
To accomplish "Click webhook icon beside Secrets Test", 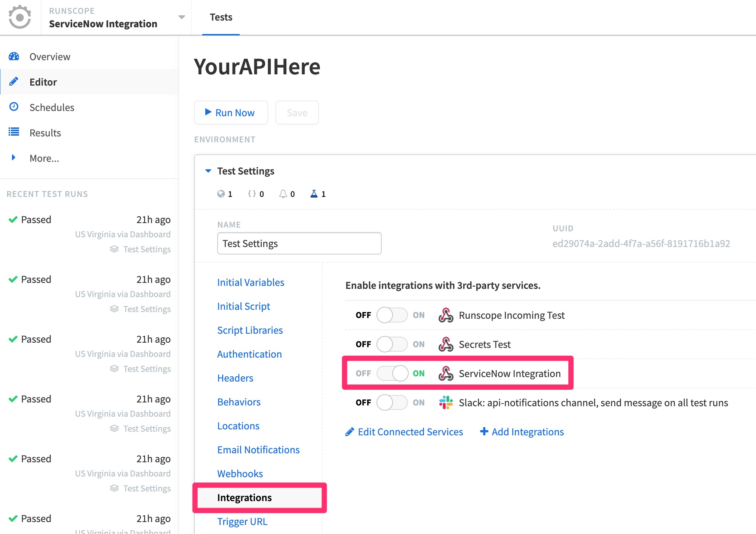I will [446, 344].
